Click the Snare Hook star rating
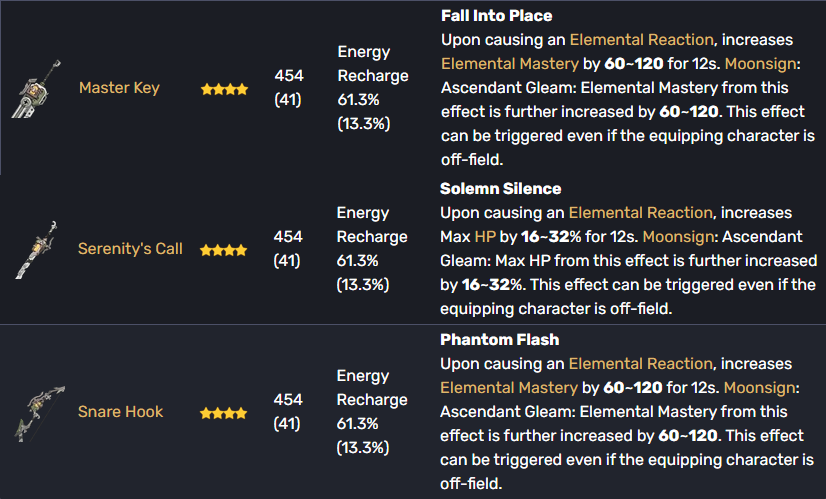This screenshot has width=826, height=499. [224, 412]
